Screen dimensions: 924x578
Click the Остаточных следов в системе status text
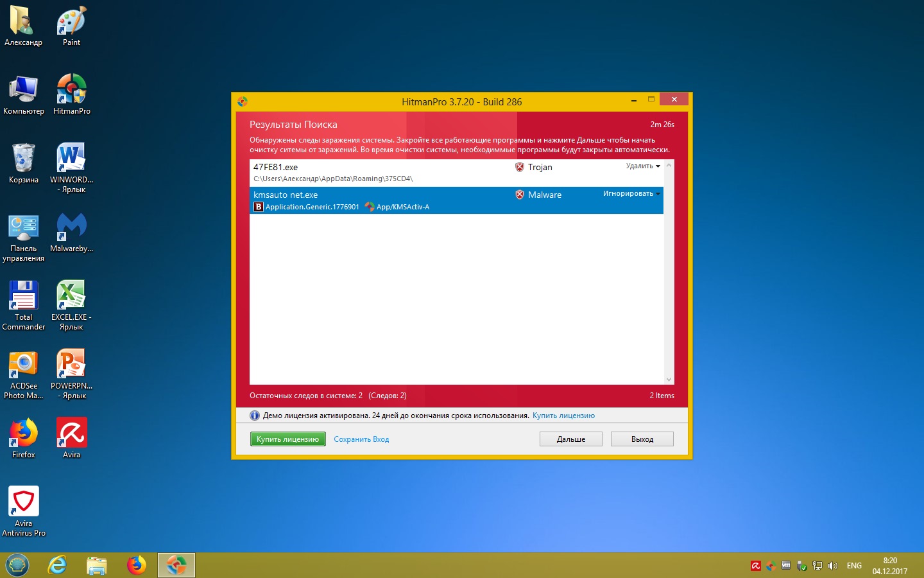328,396
